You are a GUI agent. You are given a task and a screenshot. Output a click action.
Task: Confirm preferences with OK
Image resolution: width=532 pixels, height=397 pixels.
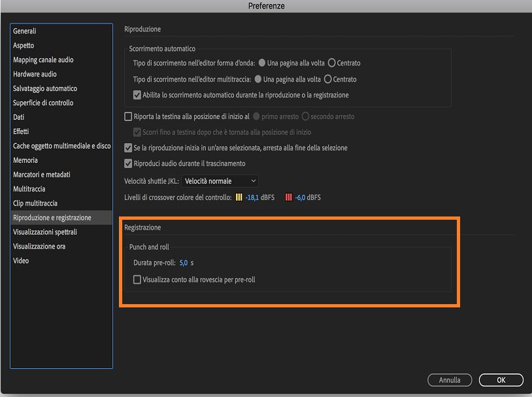(x=501, y=380)
